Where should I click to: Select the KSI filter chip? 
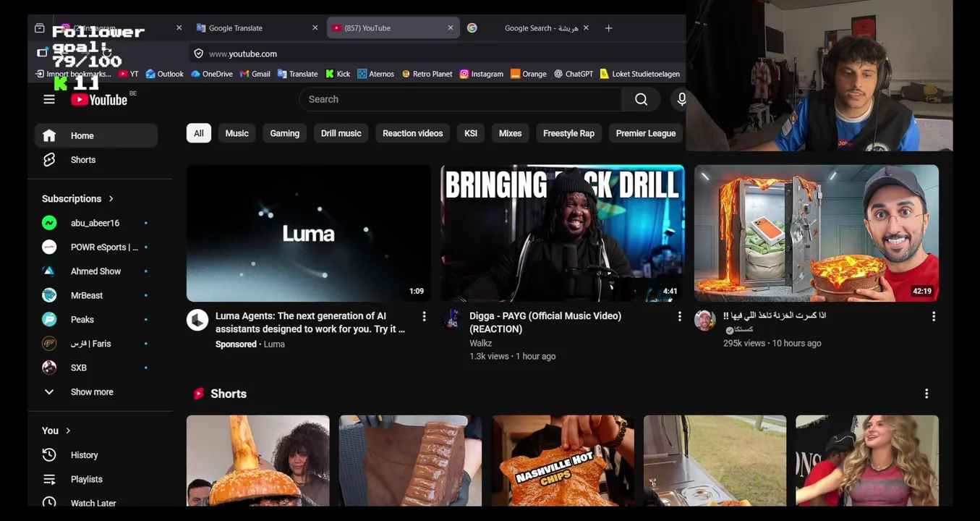471,133
